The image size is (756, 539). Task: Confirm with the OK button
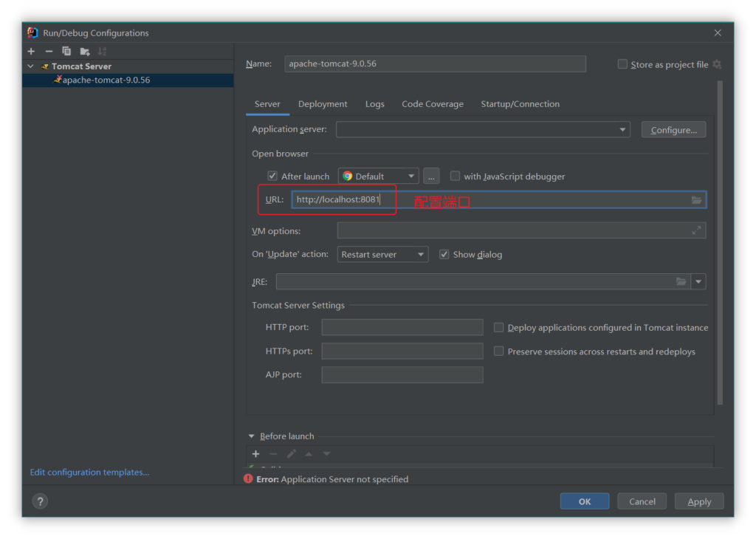pyautogui.click(x=585, y=501)
